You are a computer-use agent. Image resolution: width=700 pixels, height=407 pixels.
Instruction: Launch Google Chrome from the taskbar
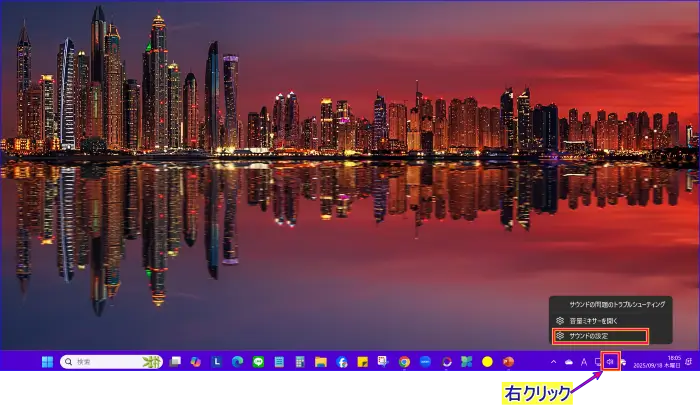coord(404,362)
